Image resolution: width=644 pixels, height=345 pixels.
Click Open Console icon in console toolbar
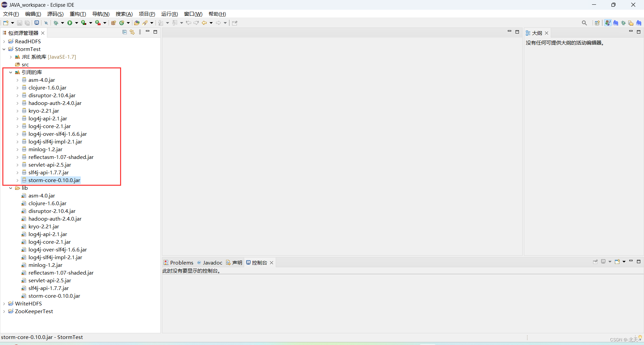(617, 262)
